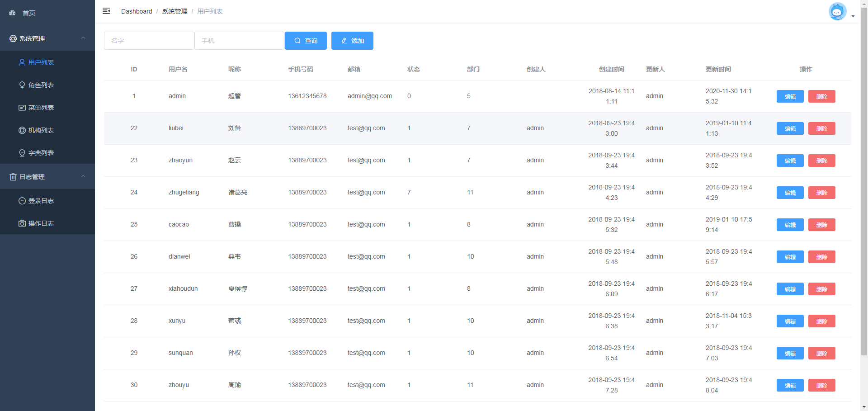This screenshot has width=868, height=411.
Task: Edit the xunyu row
Action: (790, 321)
